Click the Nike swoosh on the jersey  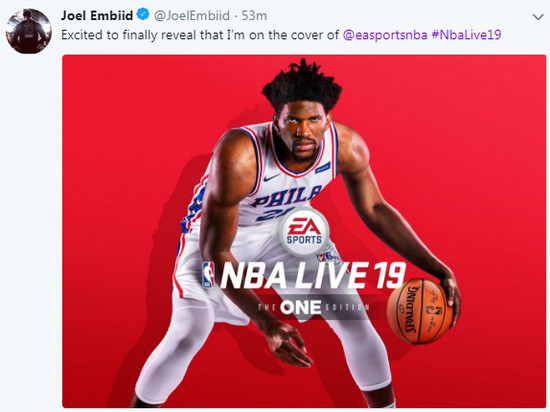pos(271,178)
